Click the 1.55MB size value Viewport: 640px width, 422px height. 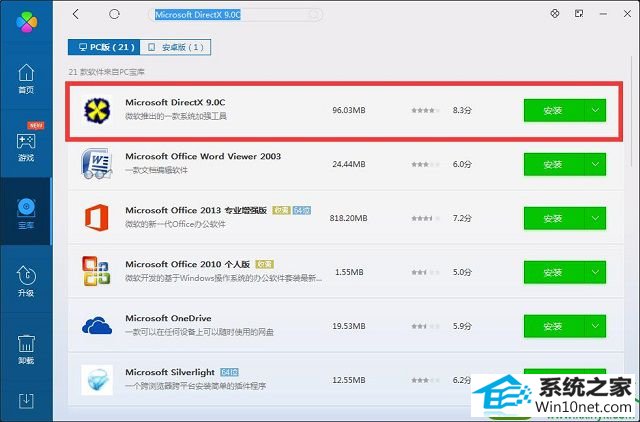click(x=349, y=272)
